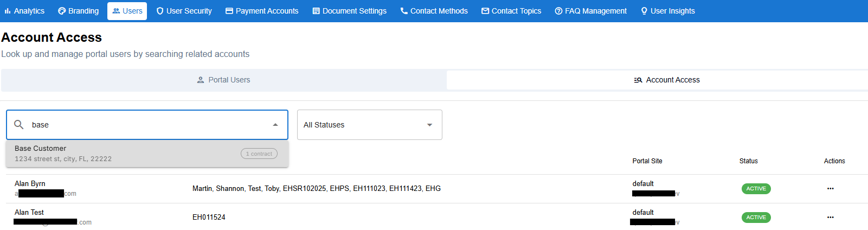The height and width of the screenshot is (230, 868).
Task: Click the FAQ Management question mark icon
Action: tap(558, 11)
